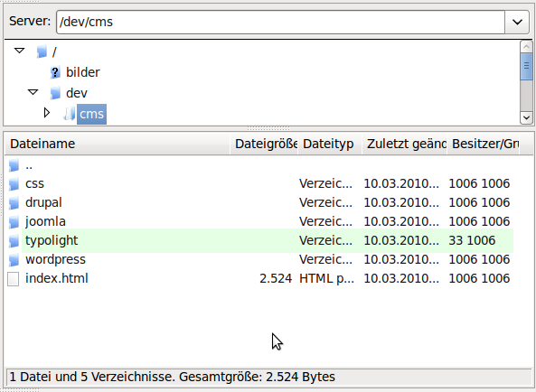The width and height of the screenshot is (536, 392).
Task: Click the index.html file icon
Action: pos(14,279)
